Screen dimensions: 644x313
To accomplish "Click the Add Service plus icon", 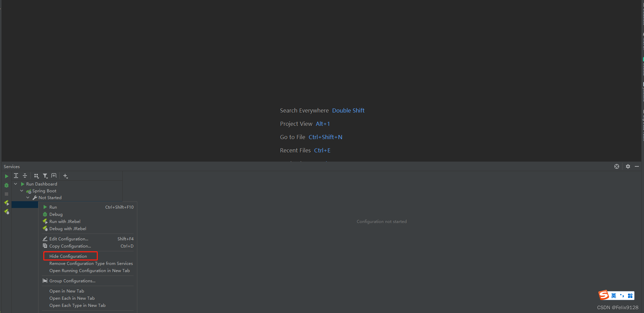I will tap(65, 176).
